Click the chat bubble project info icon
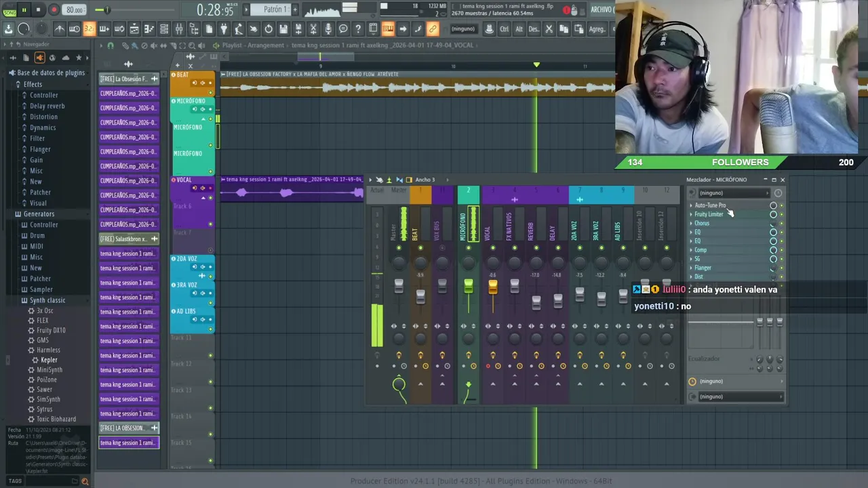 [343, 28]
